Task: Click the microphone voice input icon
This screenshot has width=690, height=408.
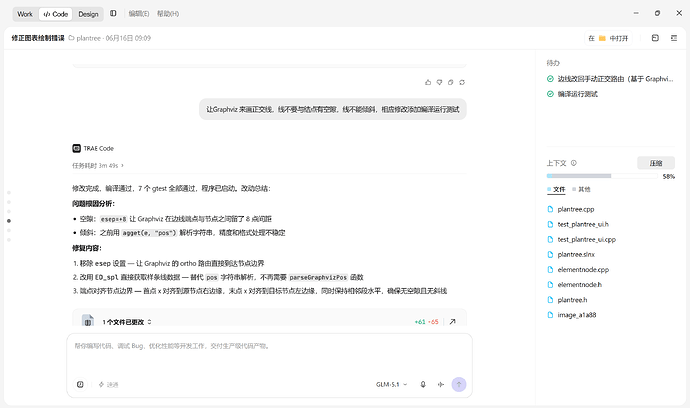Action: pyautogui.click(x=423, y=384)
